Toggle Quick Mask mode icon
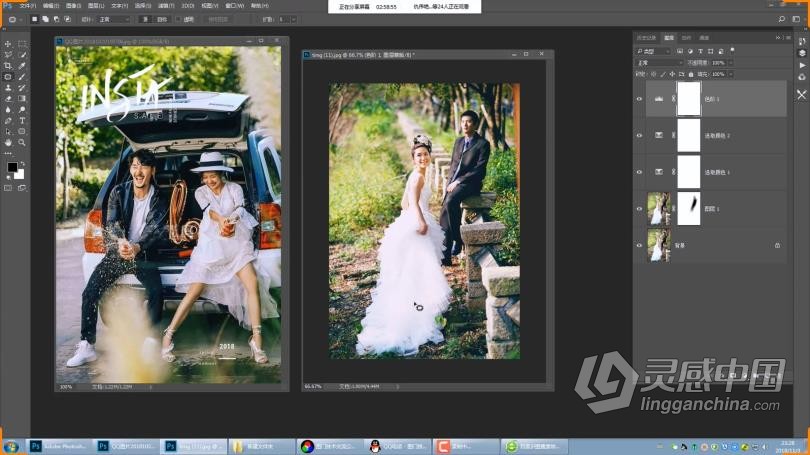 8,188
